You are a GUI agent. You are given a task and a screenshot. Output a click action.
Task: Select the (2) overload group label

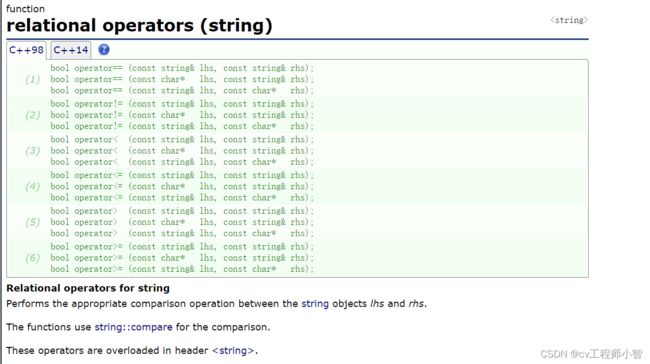pos(33,115)
